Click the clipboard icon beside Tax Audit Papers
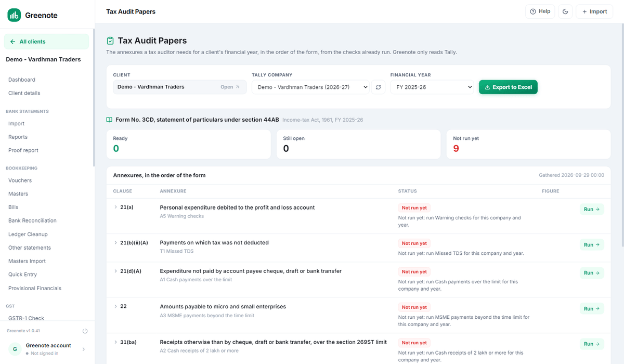 pyautogui.click(x=110, y=41)
